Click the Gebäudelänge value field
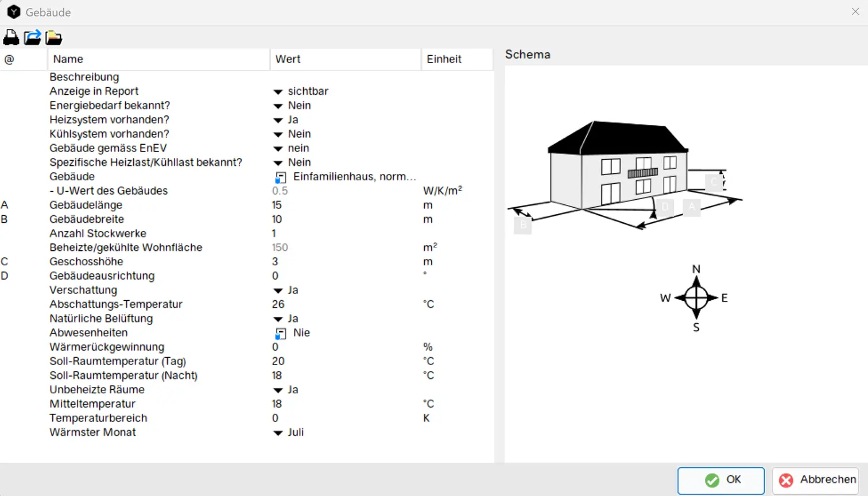The image size is (868, 496). (277, 206)
